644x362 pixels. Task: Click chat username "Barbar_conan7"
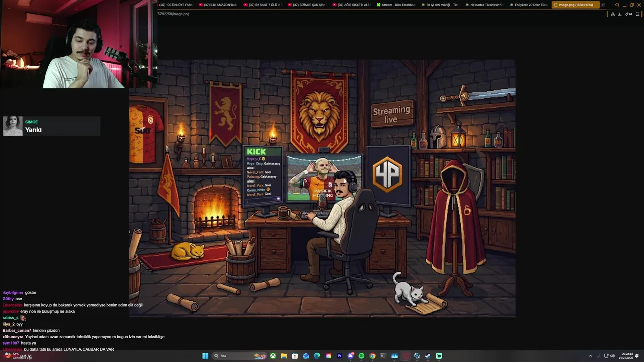[17, 330]
